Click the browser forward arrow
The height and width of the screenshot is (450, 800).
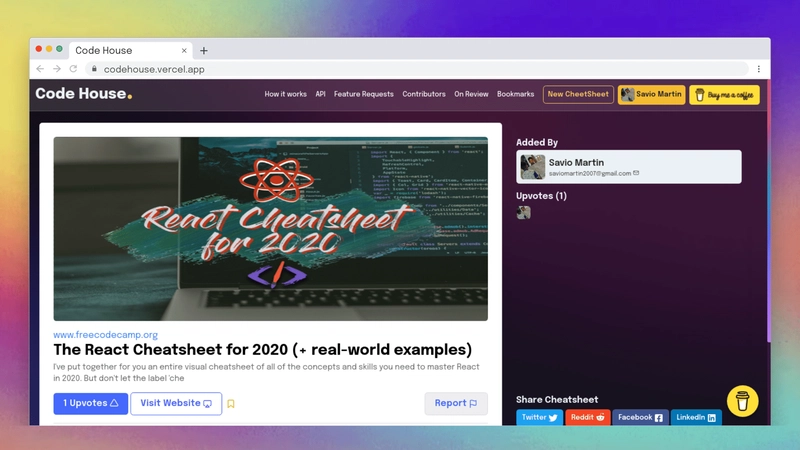[57, 69]
